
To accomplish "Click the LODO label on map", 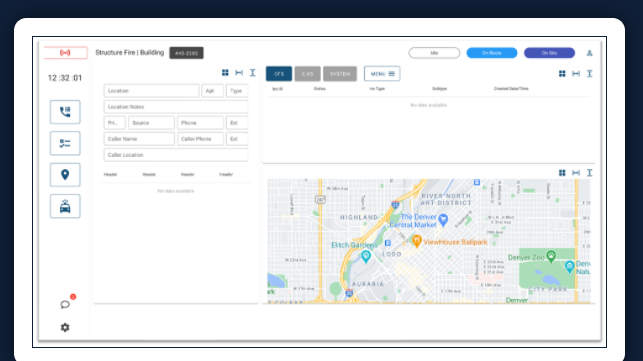I will tap(392, 254).
